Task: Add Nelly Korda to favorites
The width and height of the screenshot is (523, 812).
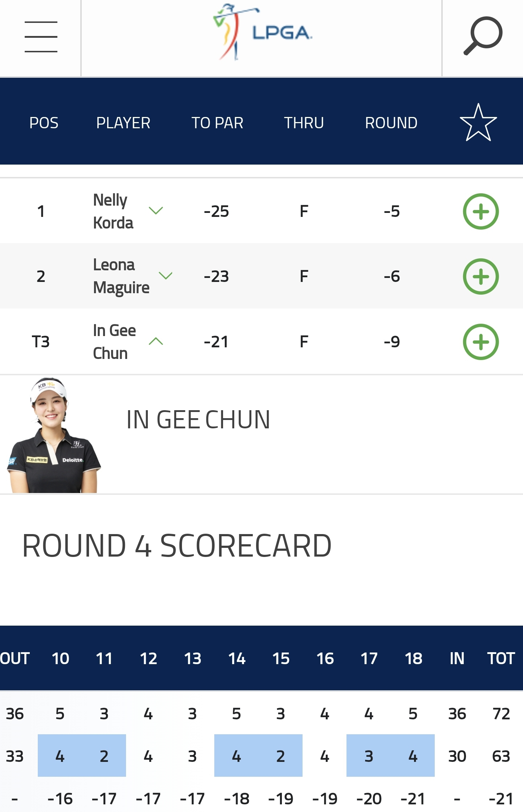Action: click(x=481, y=211)
